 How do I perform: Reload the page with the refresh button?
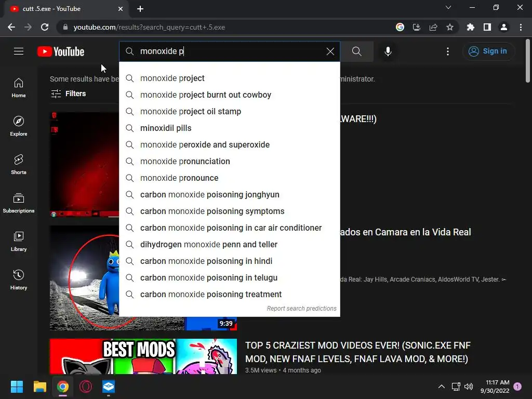pos(45,27)
